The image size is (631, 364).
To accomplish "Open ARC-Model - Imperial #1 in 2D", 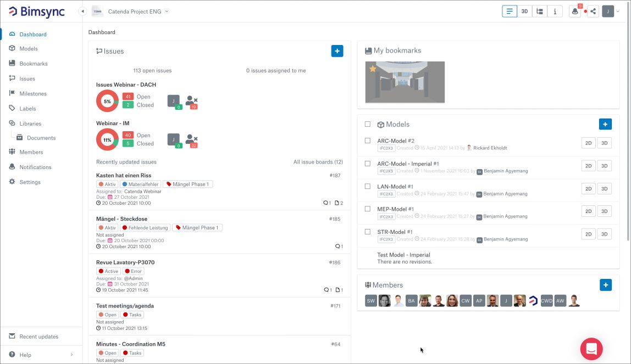I will tap(588, 165).
